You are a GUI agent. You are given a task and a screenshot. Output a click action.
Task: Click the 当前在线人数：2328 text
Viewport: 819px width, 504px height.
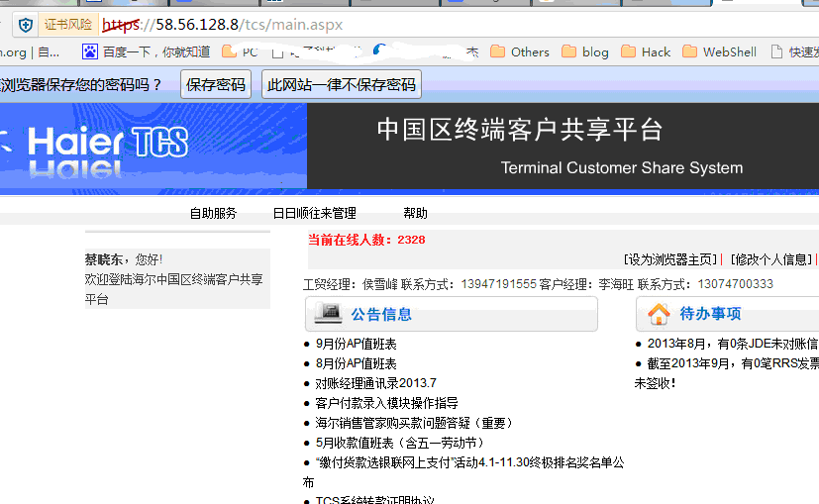coord(366,240)
